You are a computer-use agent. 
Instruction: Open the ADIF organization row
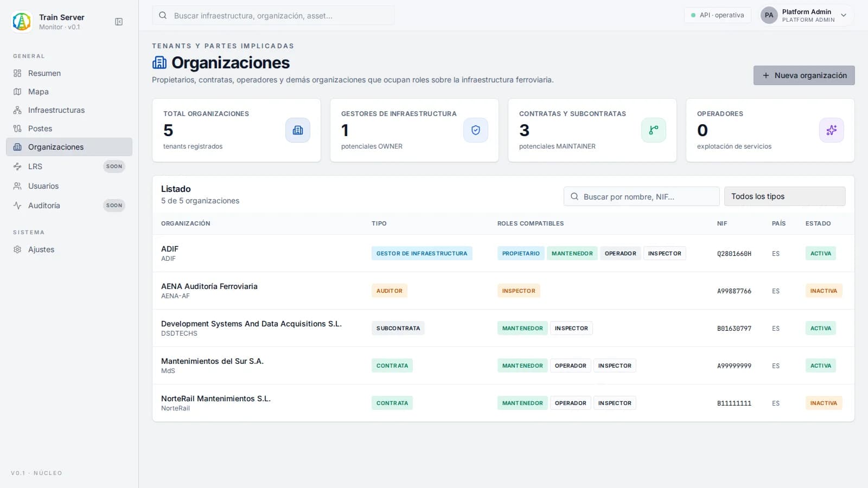click(x=503, y=253)
